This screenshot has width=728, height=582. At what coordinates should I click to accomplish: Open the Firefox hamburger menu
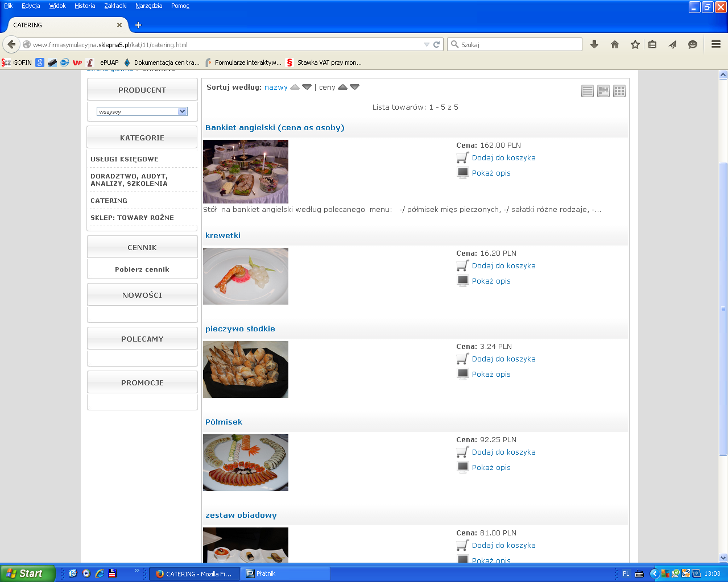point(716,44)
